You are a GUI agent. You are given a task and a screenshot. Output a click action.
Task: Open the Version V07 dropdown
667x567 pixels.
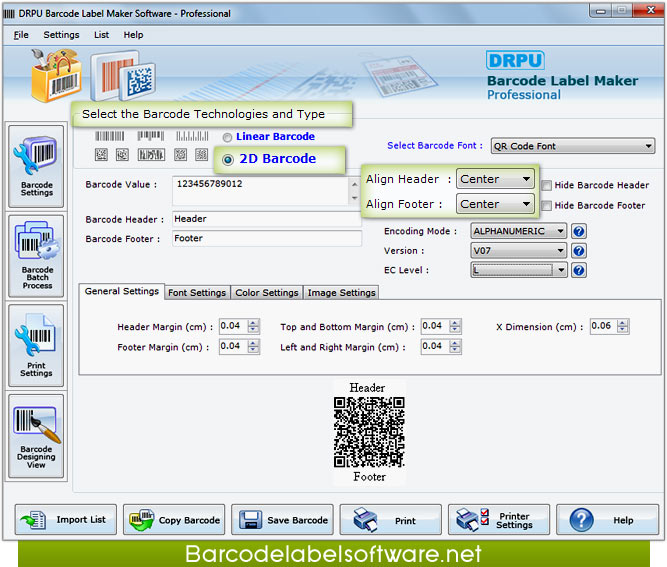point(519,251)
